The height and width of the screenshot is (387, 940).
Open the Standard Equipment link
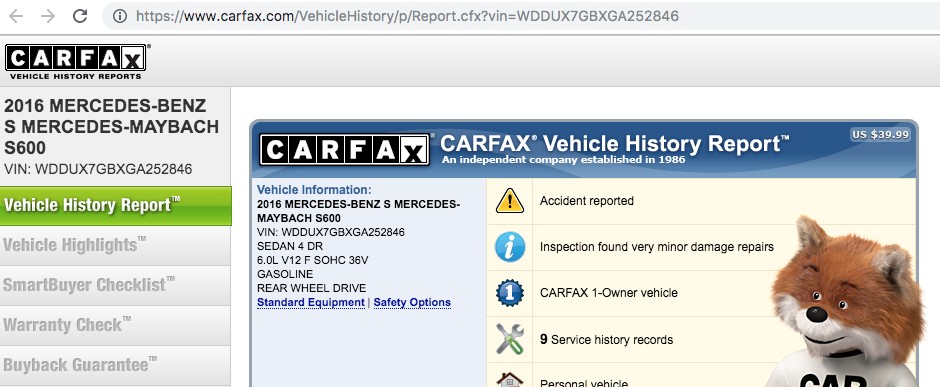click(311, 303)
